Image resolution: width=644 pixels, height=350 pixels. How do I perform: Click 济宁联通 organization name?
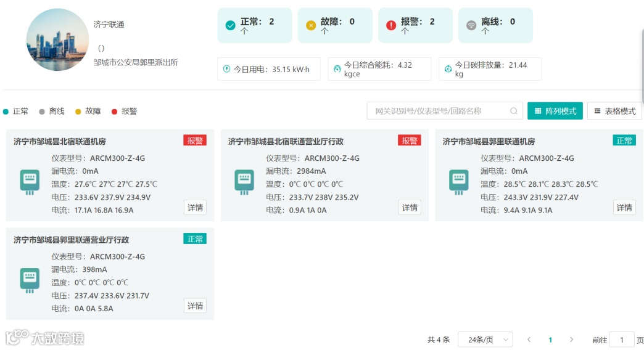point(109,25)
